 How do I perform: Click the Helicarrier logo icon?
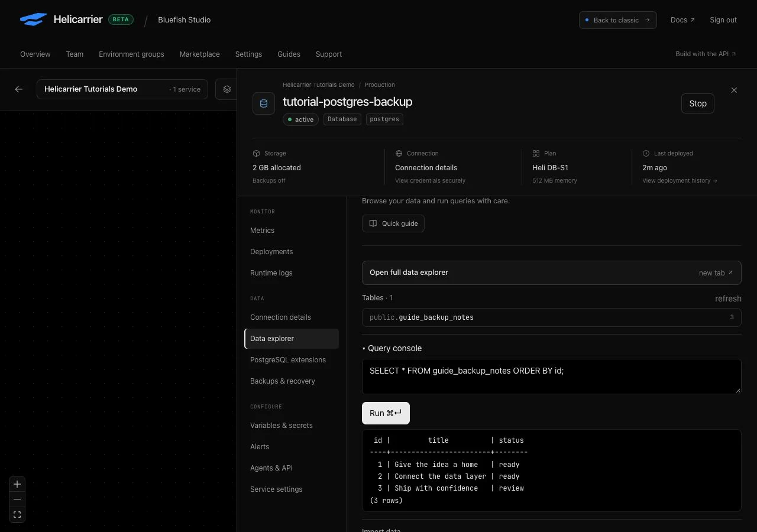point(33,20)
